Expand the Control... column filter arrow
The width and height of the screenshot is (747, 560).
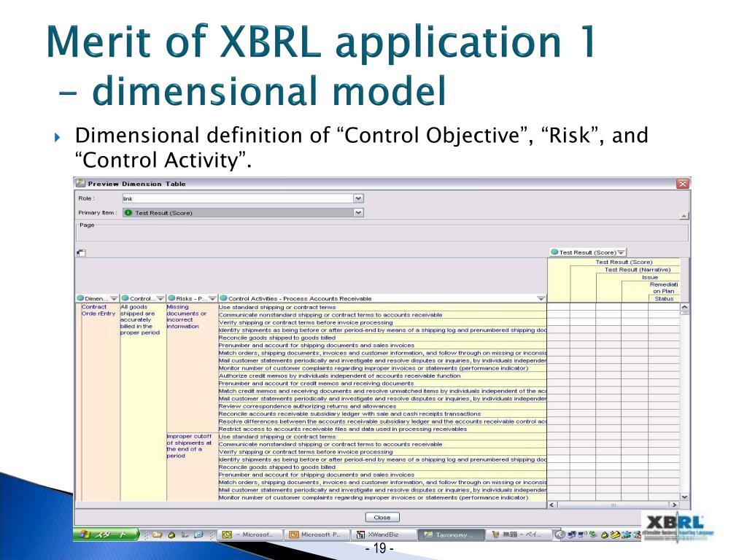click(x=160, y=298)
